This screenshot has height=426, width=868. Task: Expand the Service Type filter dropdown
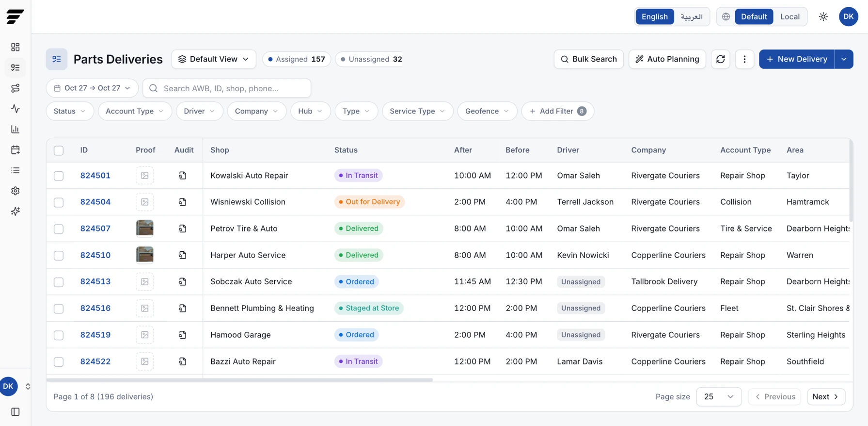[417, 111]
